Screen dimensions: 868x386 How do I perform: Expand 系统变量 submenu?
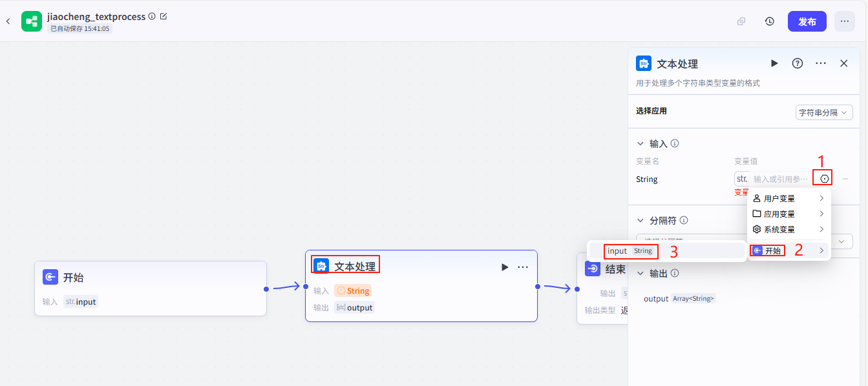click(789, 229)
